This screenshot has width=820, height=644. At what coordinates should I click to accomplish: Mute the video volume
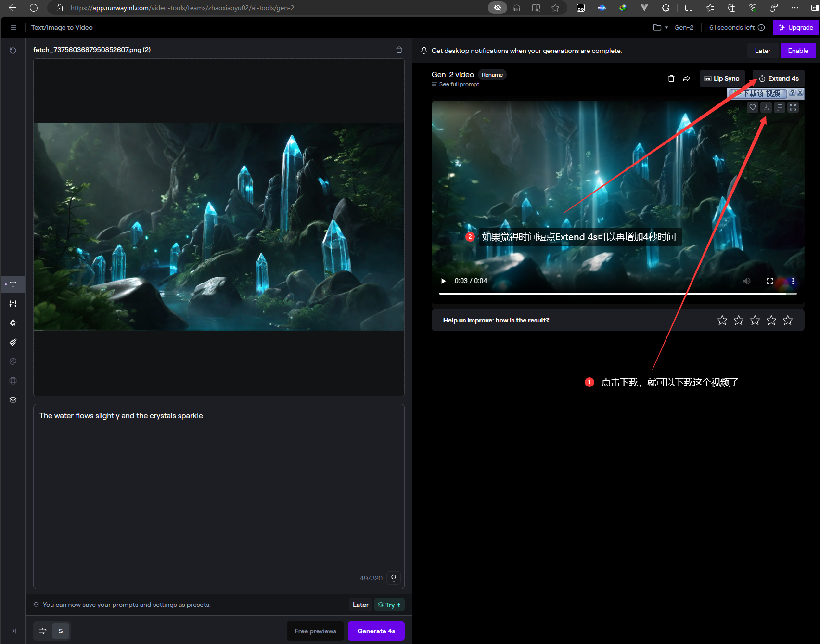(747, 281)
